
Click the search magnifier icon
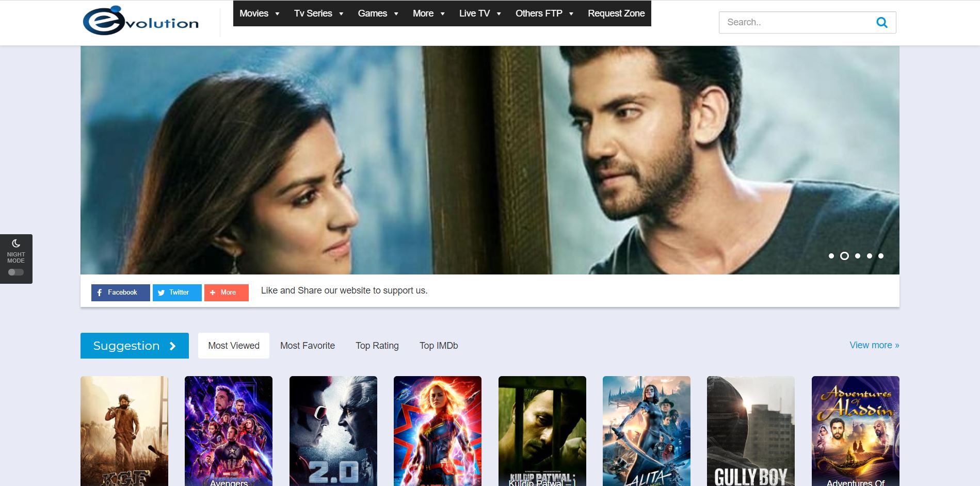pos(881,23)
